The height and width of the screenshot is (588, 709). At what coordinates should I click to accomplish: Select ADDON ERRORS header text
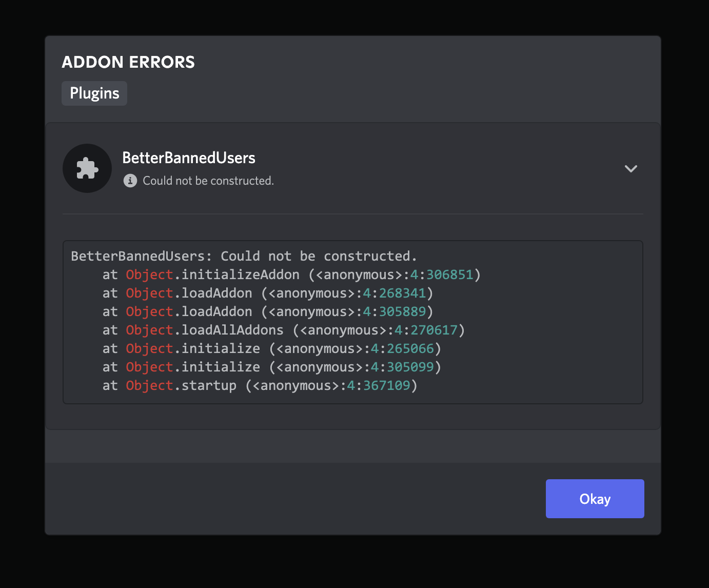click(x=128, y=62)
